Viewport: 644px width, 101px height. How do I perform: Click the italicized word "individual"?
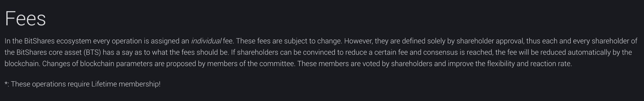[206, 41]
